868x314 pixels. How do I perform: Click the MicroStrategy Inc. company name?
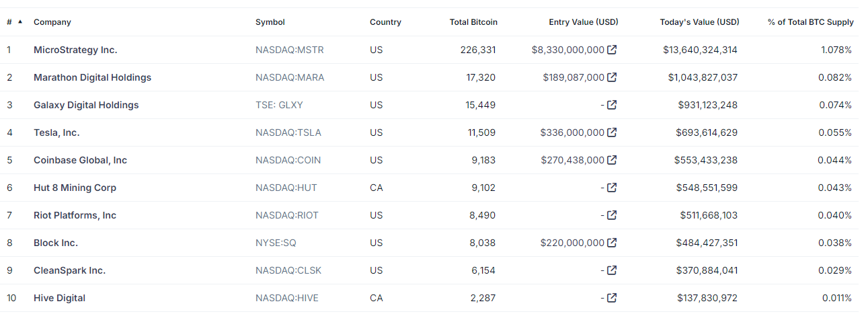75,50
